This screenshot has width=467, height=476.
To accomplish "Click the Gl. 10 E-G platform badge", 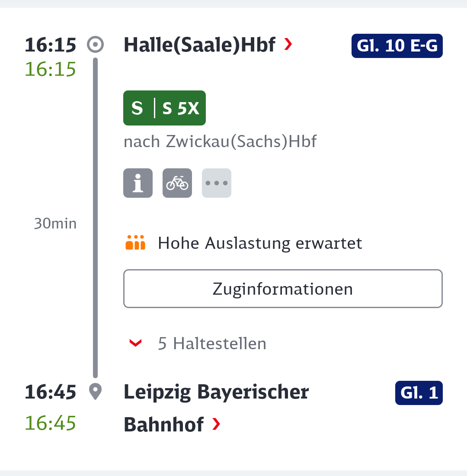I will tap(397, 46).
